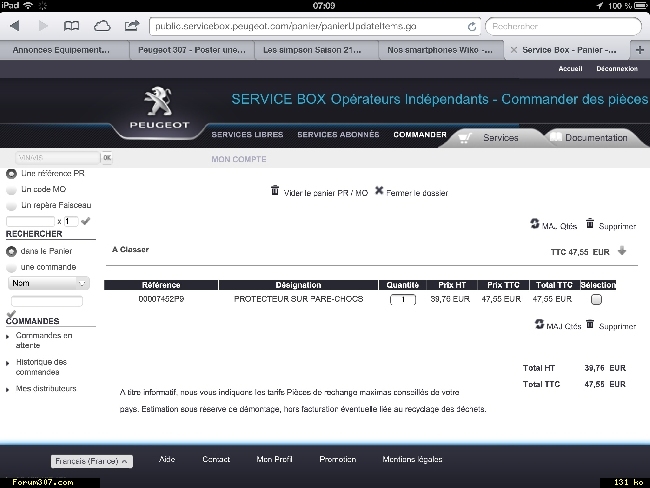Expand 'Commandes en attente'
Image resolution: width=650 pixels, height=488 pixels.
click(x=44, y=340)
